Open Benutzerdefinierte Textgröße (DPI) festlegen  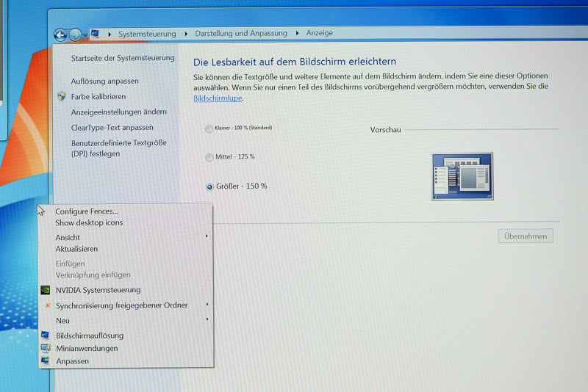click(x=119, y=148)
